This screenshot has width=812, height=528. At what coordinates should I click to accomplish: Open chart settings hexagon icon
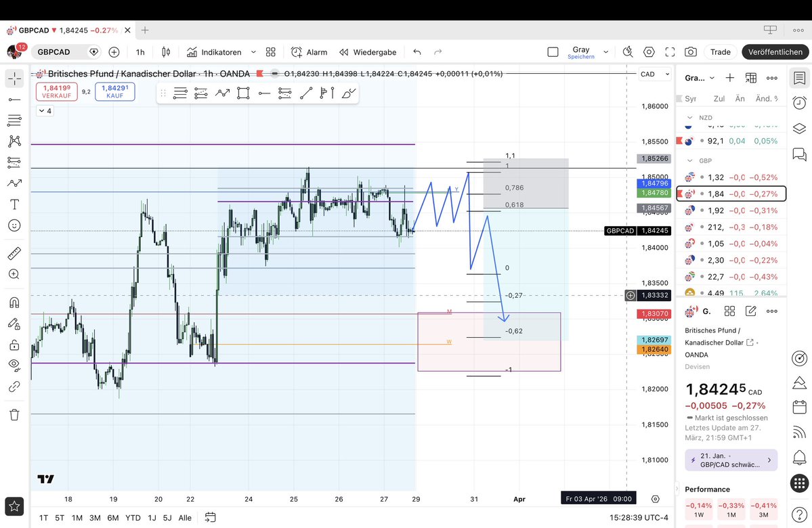click(649, 52)
